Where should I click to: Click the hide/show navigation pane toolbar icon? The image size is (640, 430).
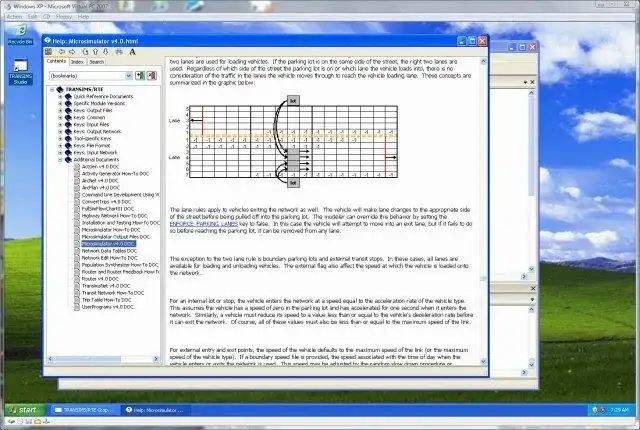[x=48, y=51]
